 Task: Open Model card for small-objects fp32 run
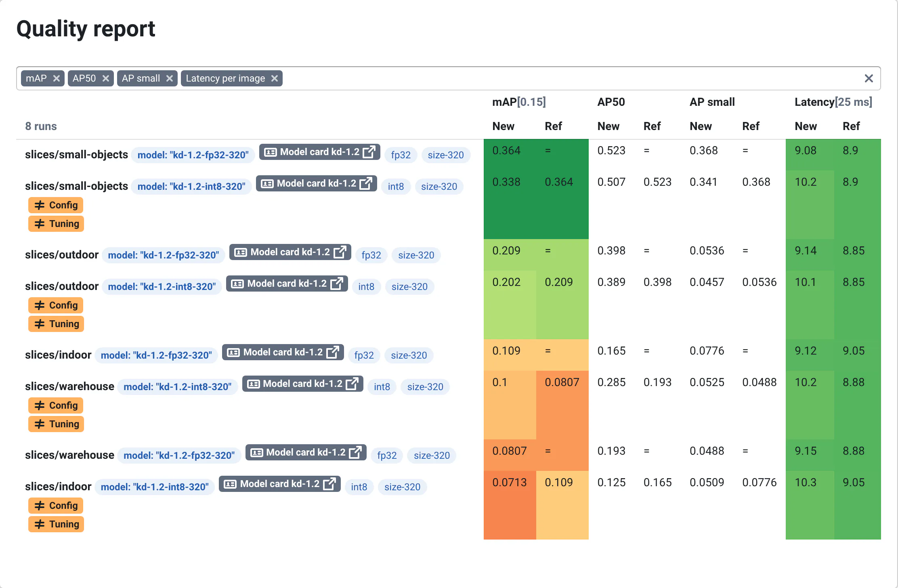319,152
